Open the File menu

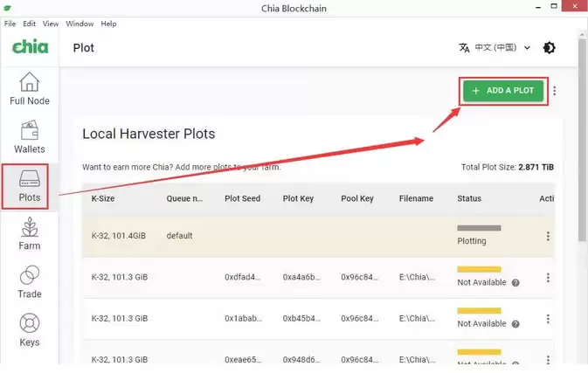[10, 24]
